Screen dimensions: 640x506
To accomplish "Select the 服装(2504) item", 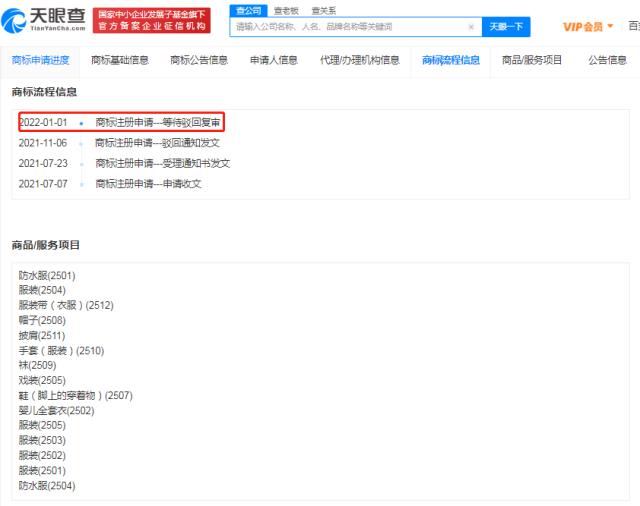I will click(42, 290).
